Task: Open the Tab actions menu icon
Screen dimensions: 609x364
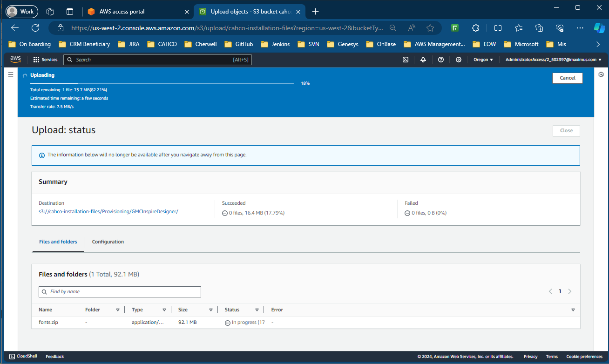Action: [x=70, y=12]
